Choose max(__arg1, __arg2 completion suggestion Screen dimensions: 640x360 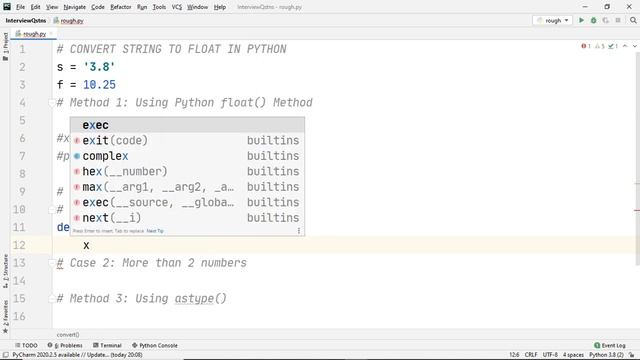(187, 187)
